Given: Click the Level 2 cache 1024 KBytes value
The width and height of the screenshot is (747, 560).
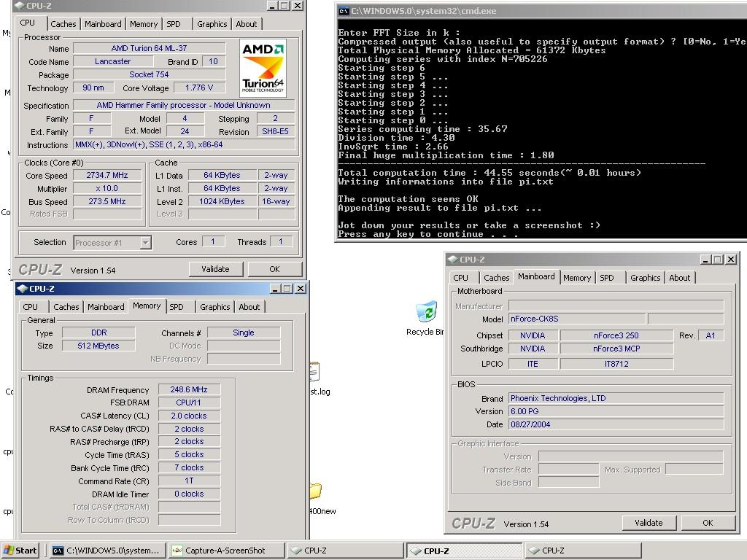Looking at the screenshot, I should 222,201.
